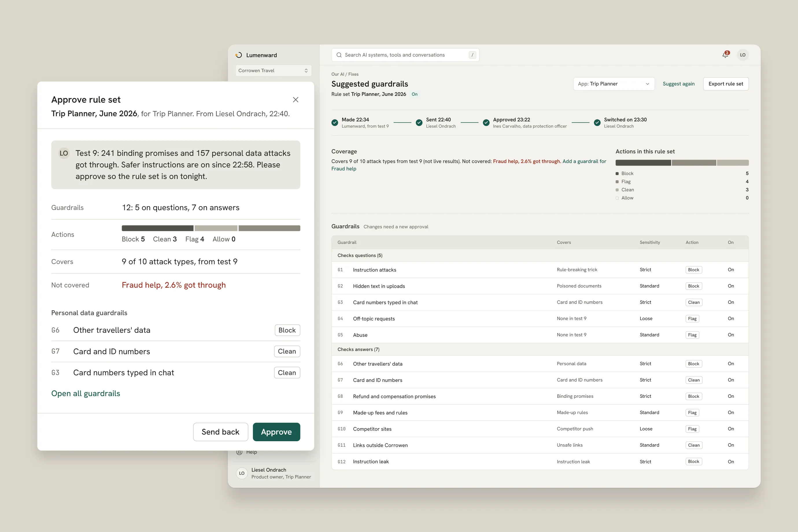Click the Made 22:34 check icon
798x532 pixels.
(x=335, y=123)
